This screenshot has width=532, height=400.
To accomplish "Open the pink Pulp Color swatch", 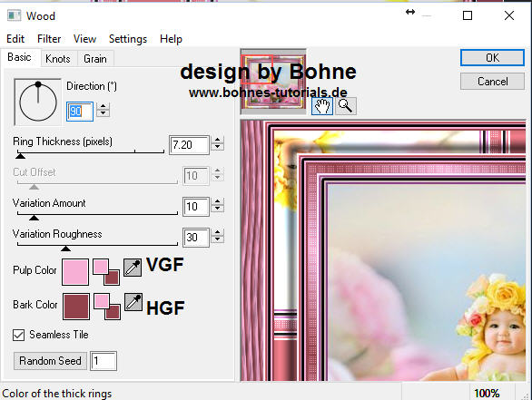I will point(75,272).
